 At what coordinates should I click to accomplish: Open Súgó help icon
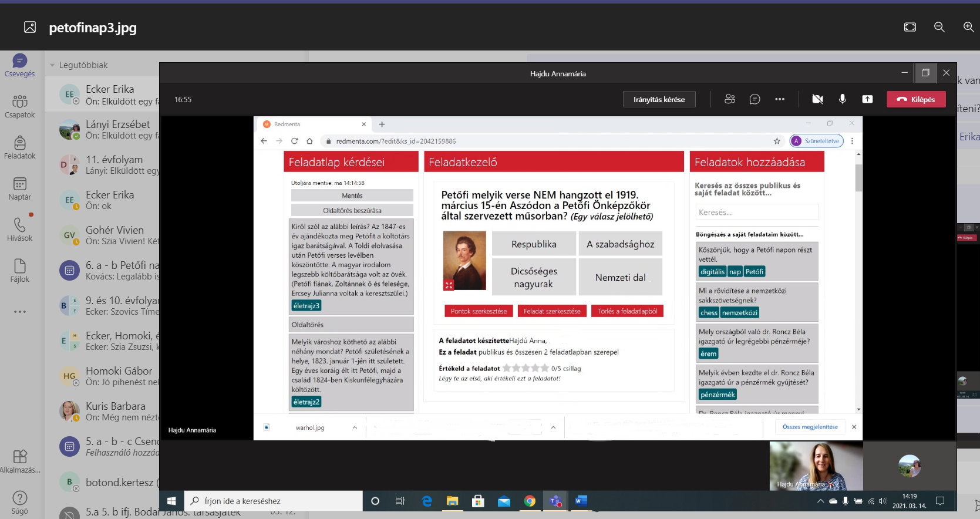click(19, 503)
